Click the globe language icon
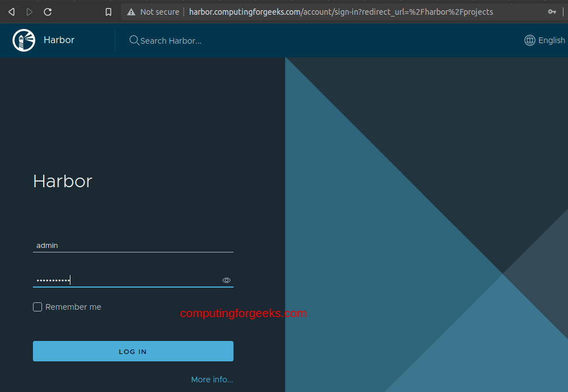568x392 pixels. pos(529,40)
